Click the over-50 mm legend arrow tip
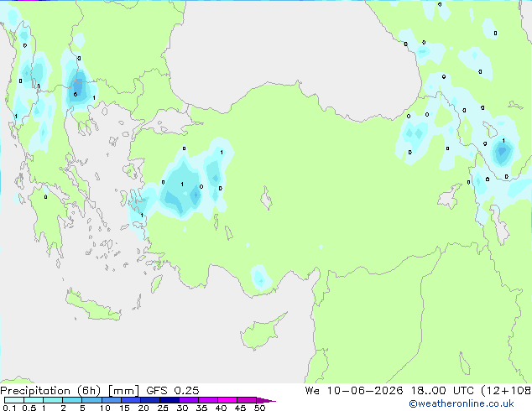This screenshot has width=532, height=411. [x=266, y=400]
